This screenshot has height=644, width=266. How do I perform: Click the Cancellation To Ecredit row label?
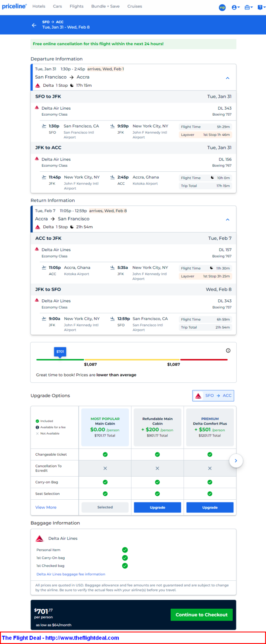click(x=48, y=468)
